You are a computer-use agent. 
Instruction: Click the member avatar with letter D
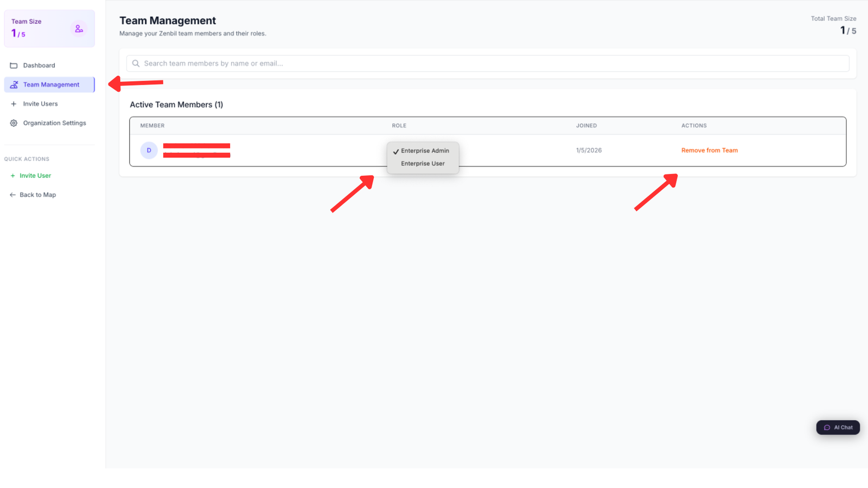[x=149, y=150]
